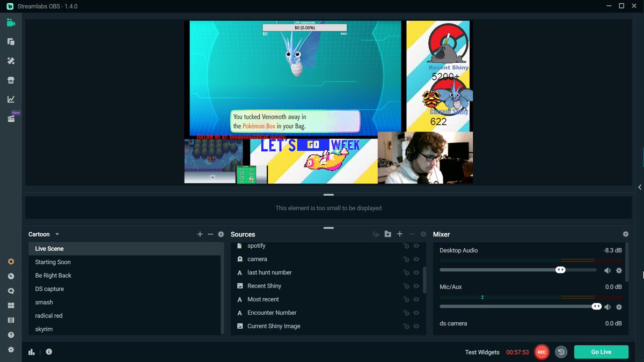Lock the Recent Shiny source
Viewport: 644px width, 362px height.
[406, 286]
